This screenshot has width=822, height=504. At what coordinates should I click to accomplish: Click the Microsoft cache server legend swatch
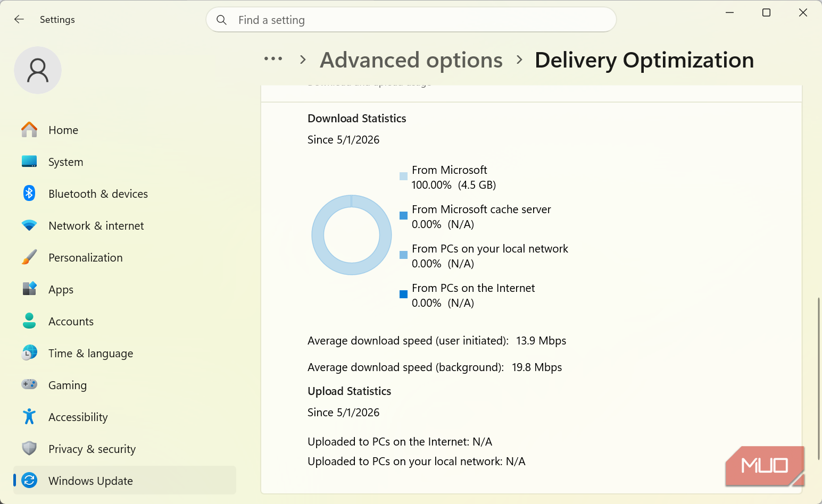pos(403,215)
